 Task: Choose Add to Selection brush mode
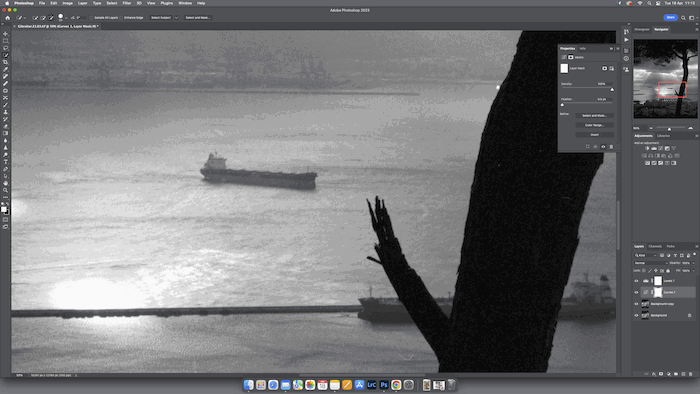43,18
